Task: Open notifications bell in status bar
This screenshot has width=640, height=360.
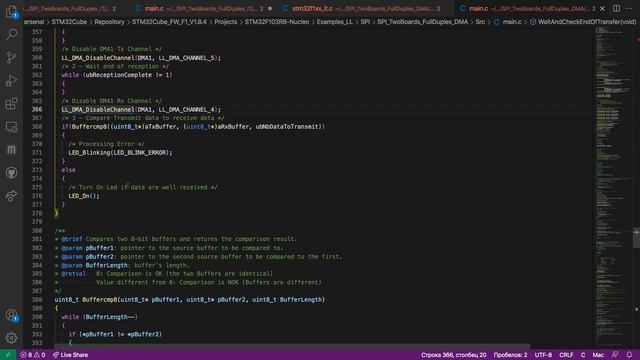Action: (x=629, y=355)
